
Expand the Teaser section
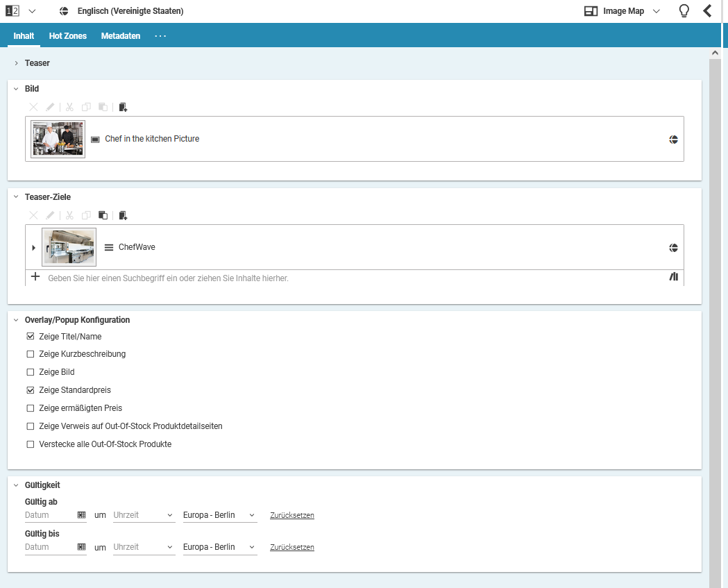[x=16, y=63]
